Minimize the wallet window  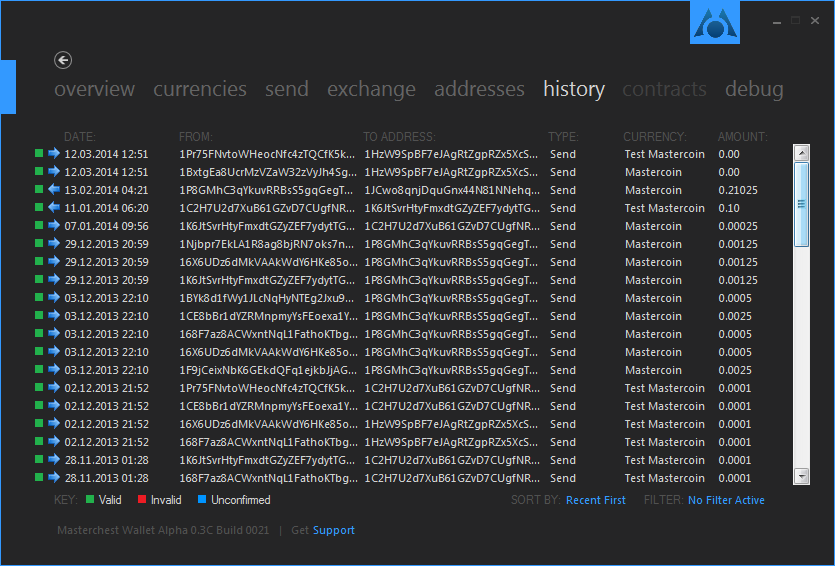pyautogui.click(x=777, y=21)
